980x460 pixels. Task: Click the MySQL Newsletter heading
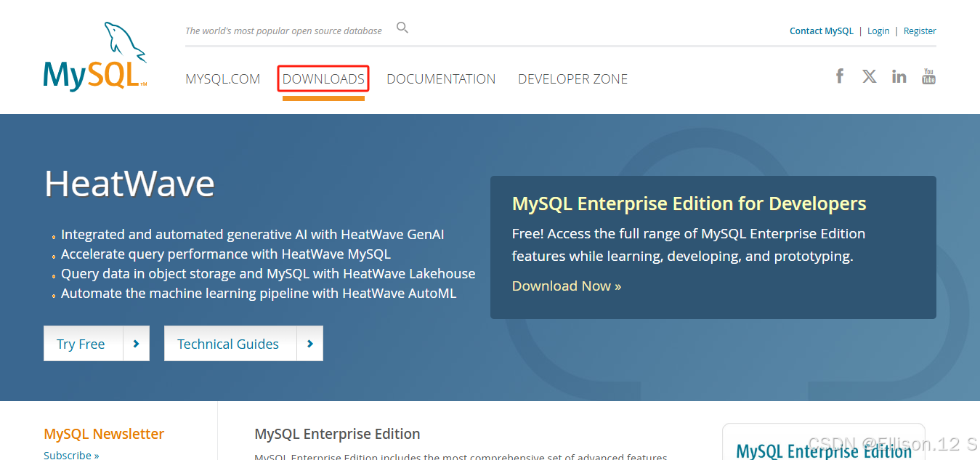coord(104,434)
